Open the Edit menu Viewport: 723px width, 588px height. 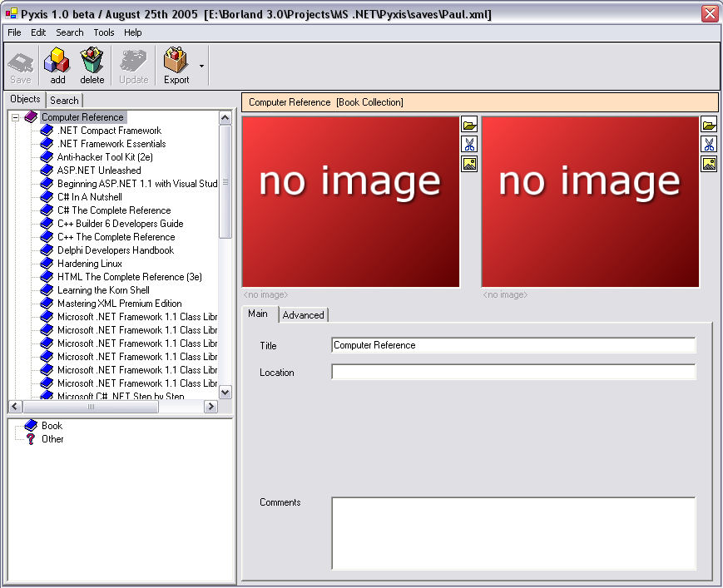[x=38, y=32]
